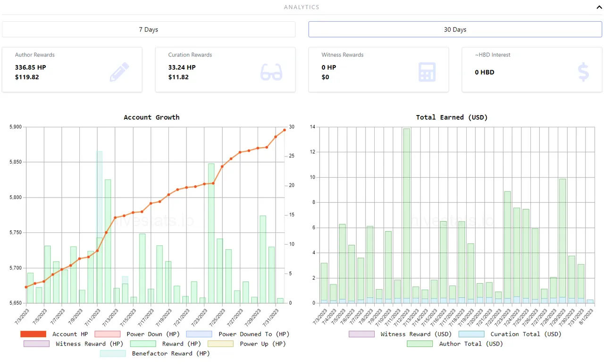Screen dimensions: 604x364
Task: Hide the Power Down (HP) series
Action: (x=108, y=334)
